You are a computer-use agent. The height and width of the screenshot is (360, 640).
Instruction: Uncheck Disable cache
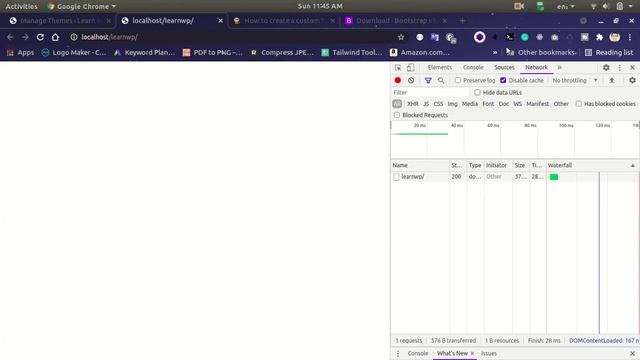click(x=503, y=80)
